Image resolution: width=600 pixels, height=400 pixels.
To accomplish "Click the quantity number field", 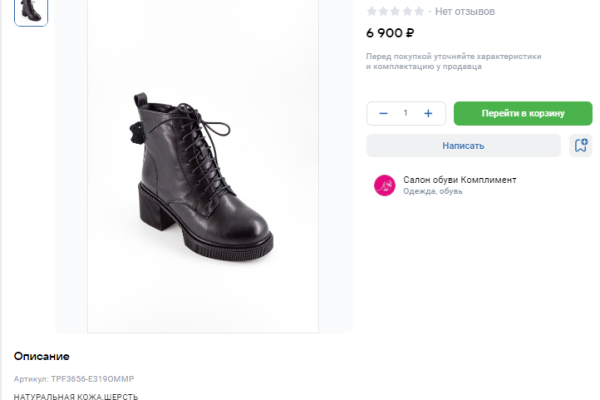I will pos(405,113).
